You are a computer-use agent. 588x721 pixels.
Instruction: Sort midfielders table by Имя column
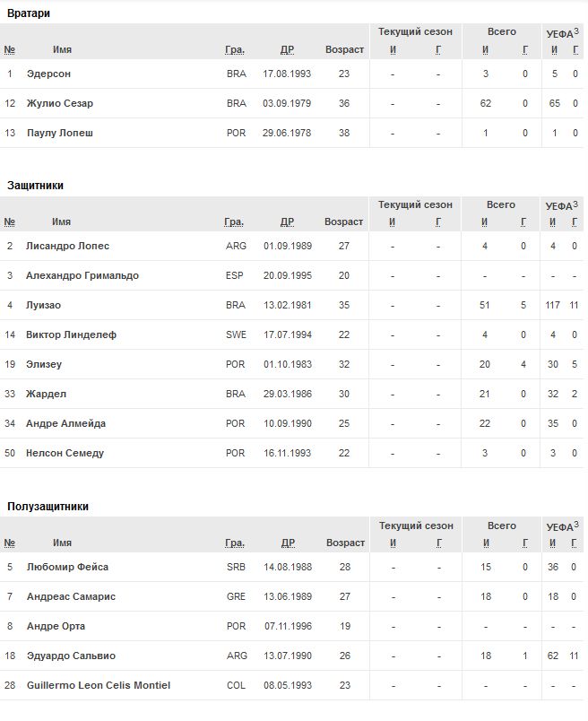pyautogui.click(x=62, y=543)
